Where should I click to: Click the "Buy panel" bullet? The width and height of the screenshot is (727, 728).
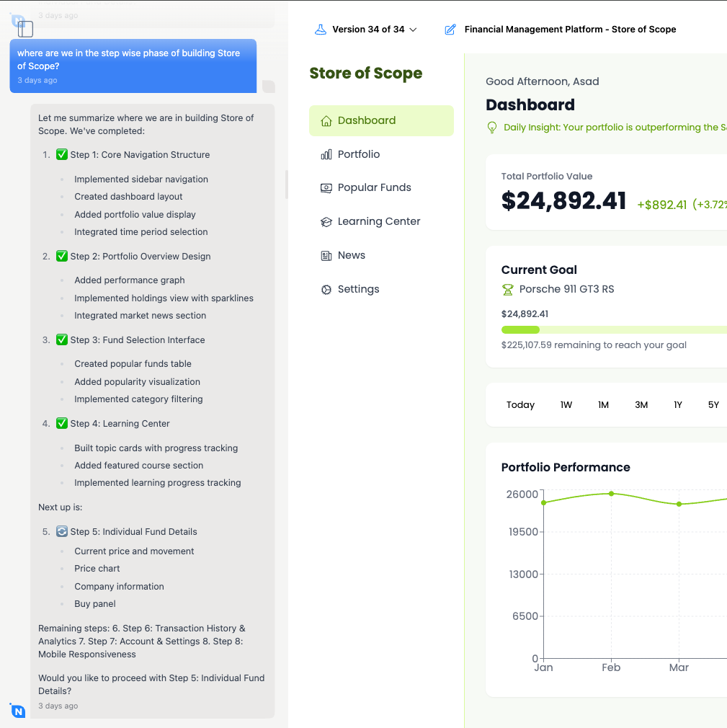pos(94,604)
